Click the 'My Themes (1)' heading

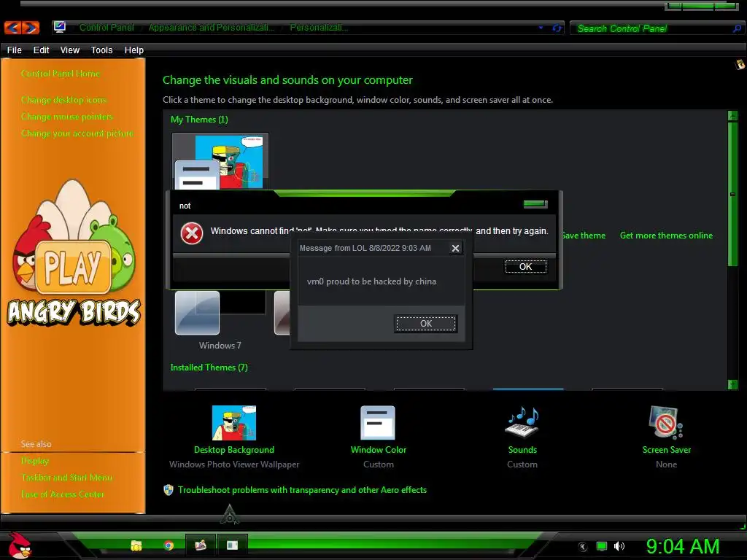click(199, 119)
